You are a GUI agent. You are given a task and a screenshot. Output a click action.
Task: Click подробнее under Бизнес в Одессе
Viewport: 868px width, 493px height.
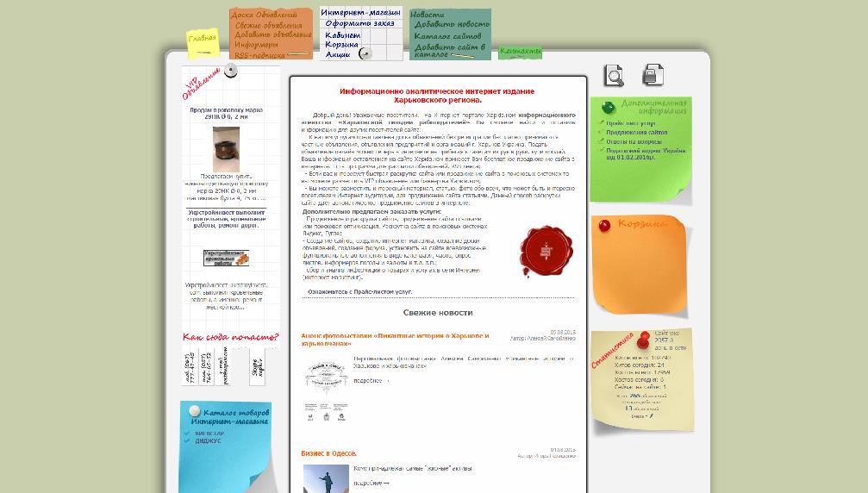point(371,483)
